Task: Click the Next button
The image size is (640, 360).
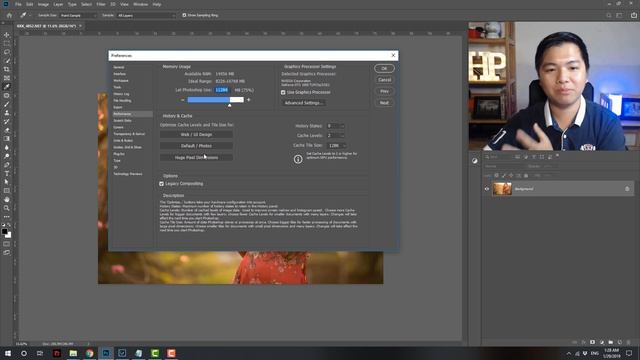Action: 384,103
